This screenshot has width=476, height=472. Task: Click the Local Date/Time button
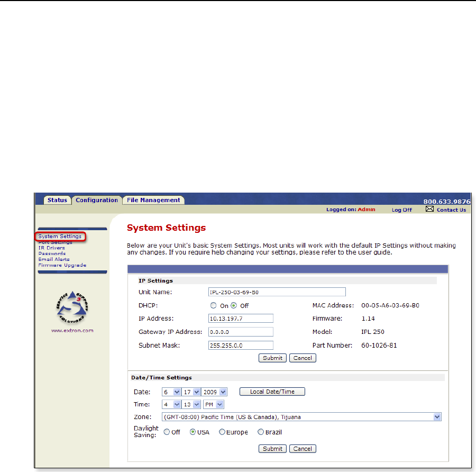(x=272, y=392)
